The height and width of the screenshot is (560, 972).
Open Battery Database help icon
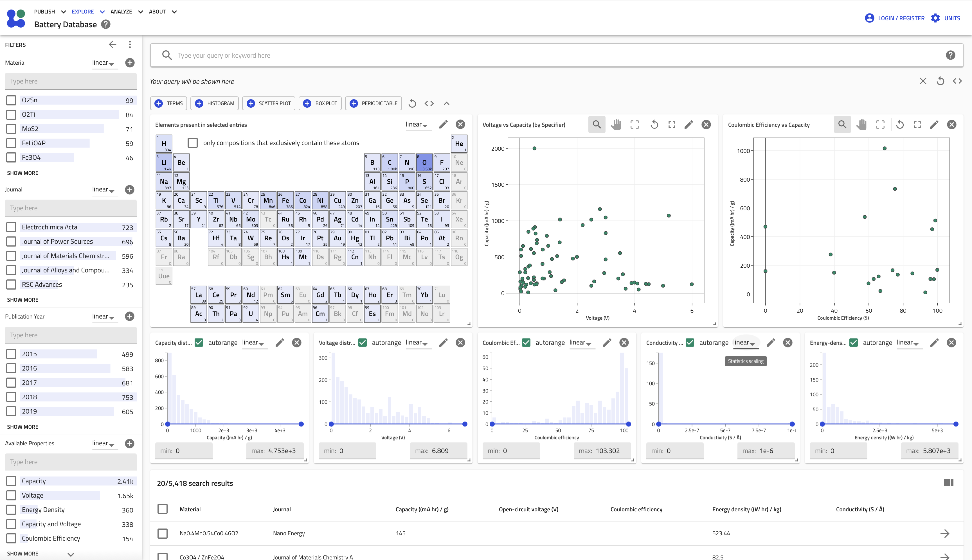[106, 25]
